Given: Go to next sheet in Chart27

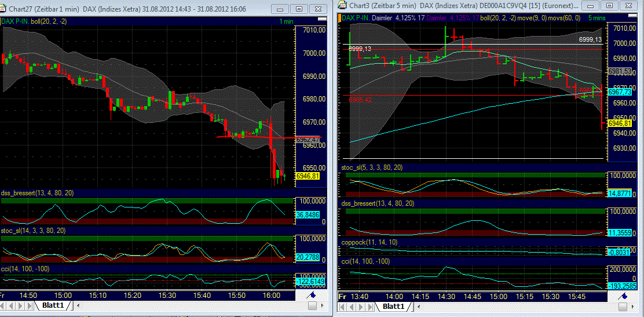Looking at the screenshot, I should 21,305.
